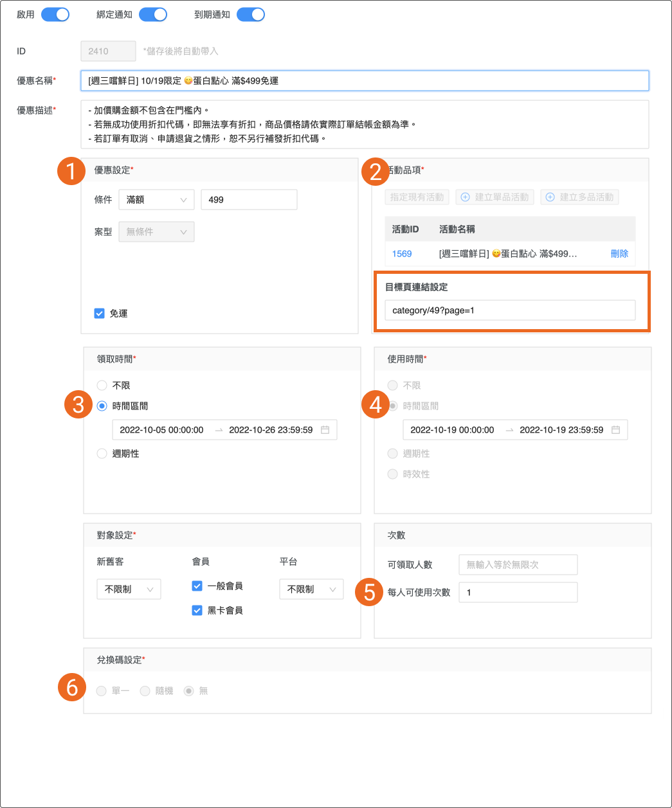Click 刪除 to remove the activity
Viewport: 672px width, 808px height.
tap(619, 254)
